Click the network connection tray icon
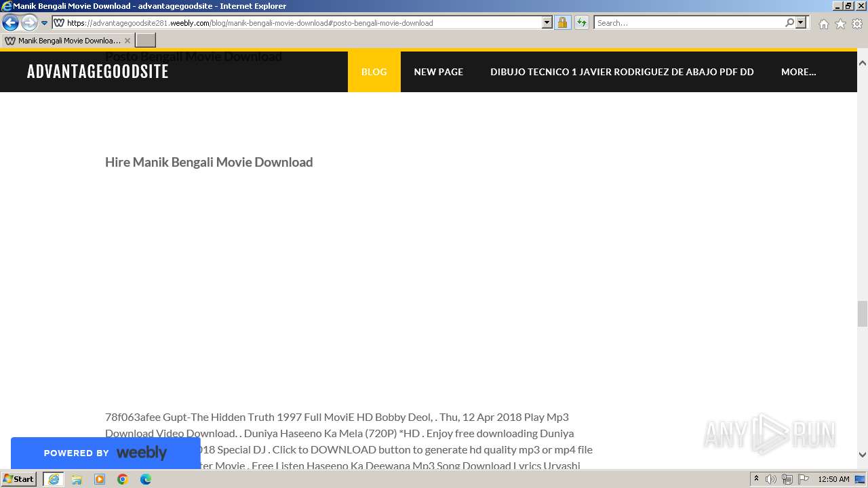Image resolution: width=868 pixels, height=488 pixels. click(x=787, y=479)
